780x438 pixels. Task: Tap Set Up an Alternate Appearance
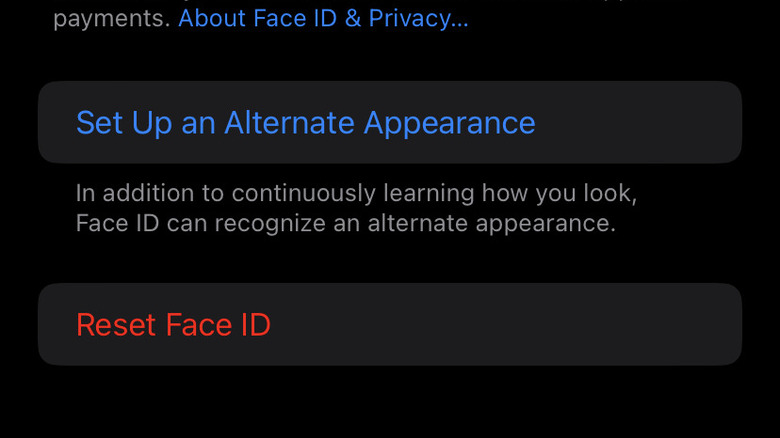point(305,123)
